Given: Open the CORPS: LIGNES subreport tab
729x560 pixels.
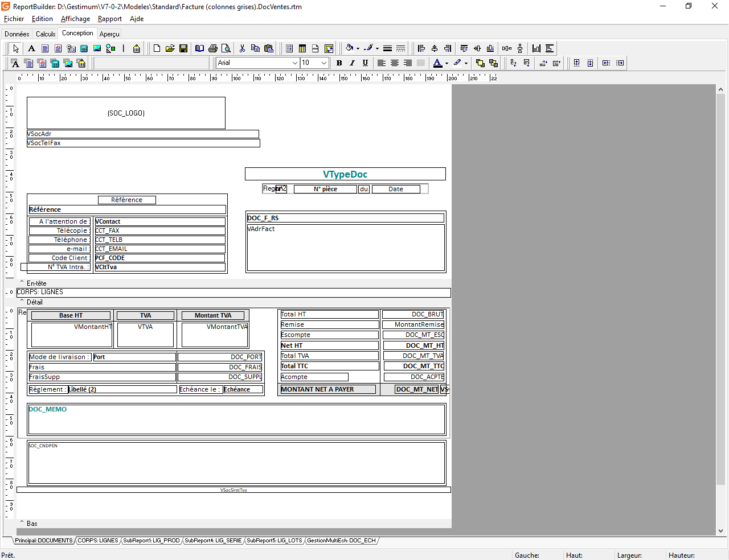Looking at the screenshot, I should click(98, 541).
